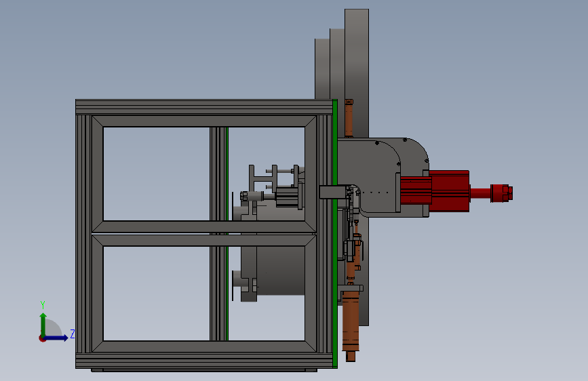Select the leftmost vertical frame post
The width and height of the screenshot is (588, 381).
(x=83, y=234)
